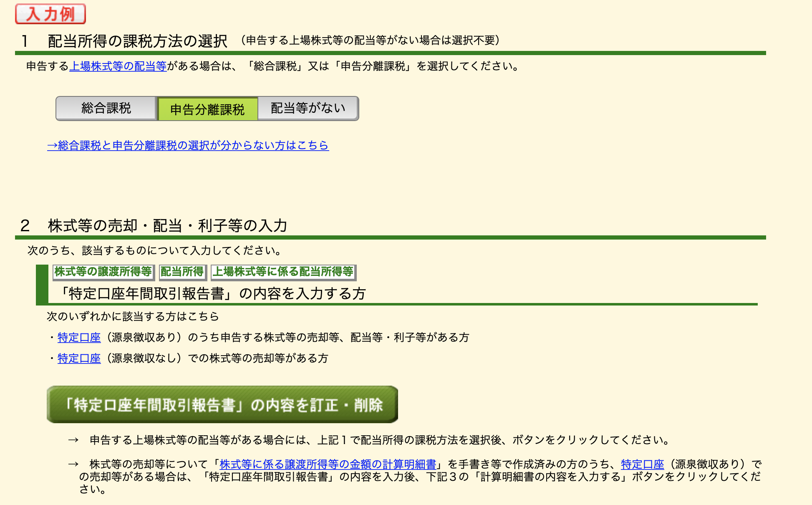Screen dimensions: 812x505
Task: Select the 申告分離課税 option
Action: tap(207, 109)
